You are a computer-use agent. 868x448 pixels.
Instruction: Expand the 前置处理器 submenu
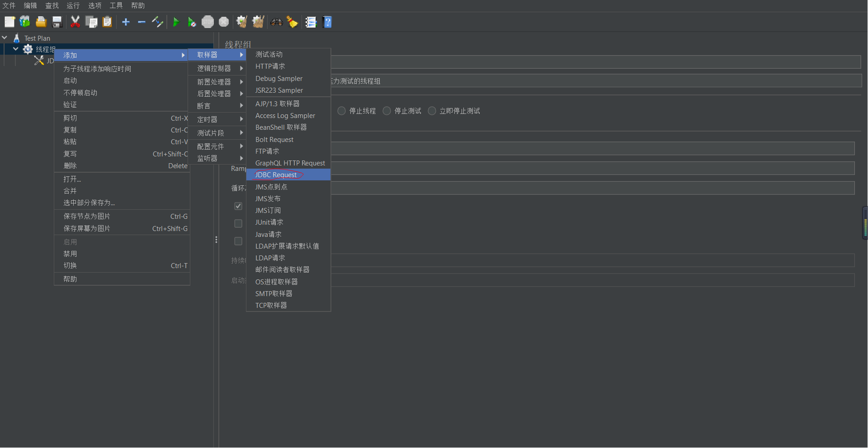[x=217, y=82]
